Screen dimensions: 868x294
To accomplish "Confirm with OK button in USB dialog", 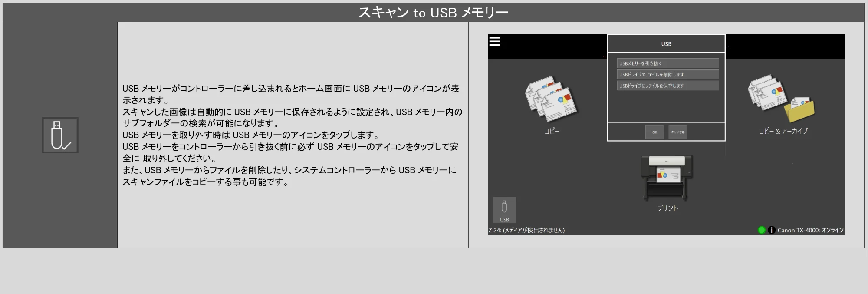I will pos(654,132).
